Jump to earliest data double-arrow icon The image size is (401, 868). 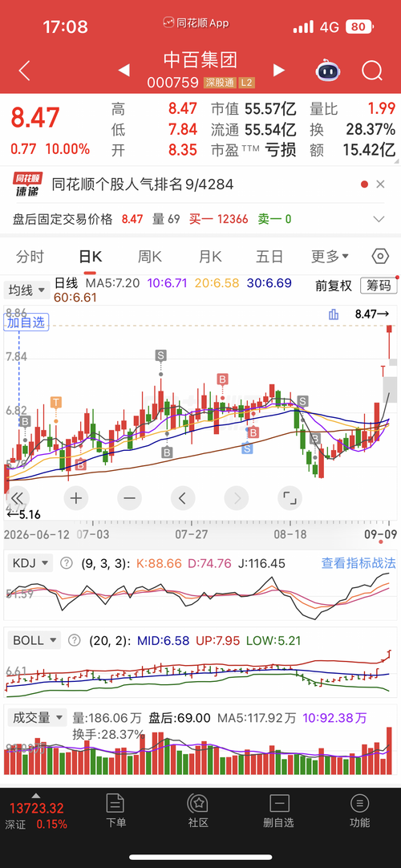[x=18, y=497]
